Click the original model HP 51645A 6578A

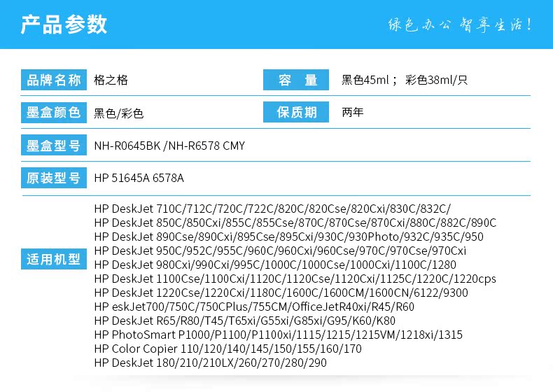(139, 178)
